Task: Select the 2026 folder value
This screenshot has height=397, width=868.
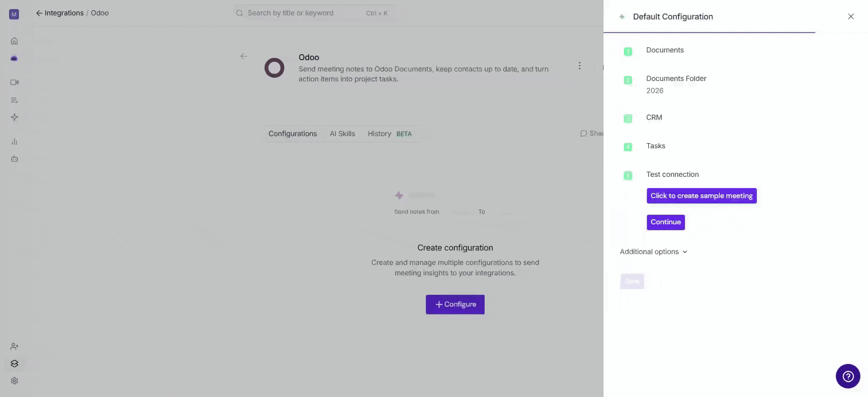Action: [x=655, y=91]
